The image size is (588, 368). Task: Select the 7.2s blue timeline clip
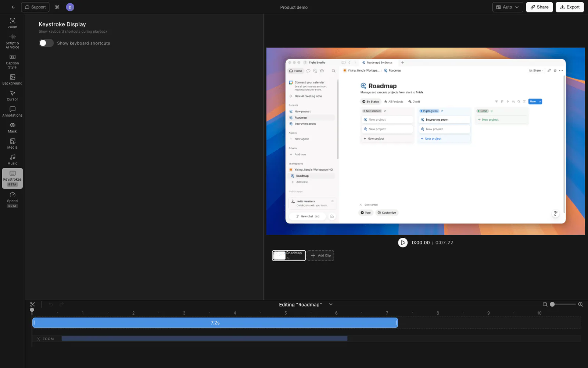215,323
